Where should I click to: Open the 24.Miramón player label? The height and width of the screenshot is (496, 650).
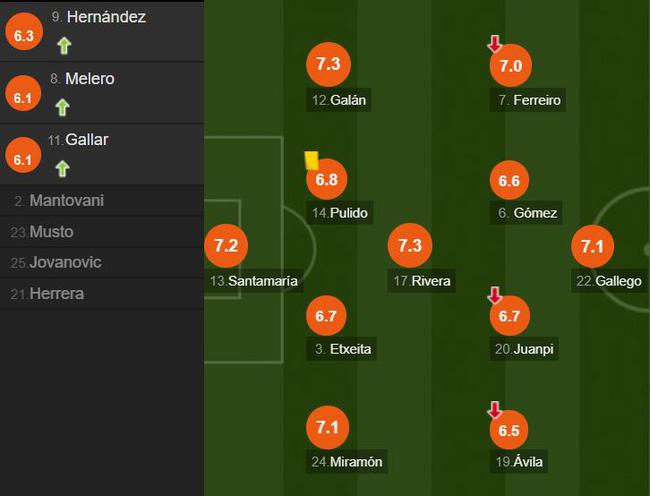[346, 461]
